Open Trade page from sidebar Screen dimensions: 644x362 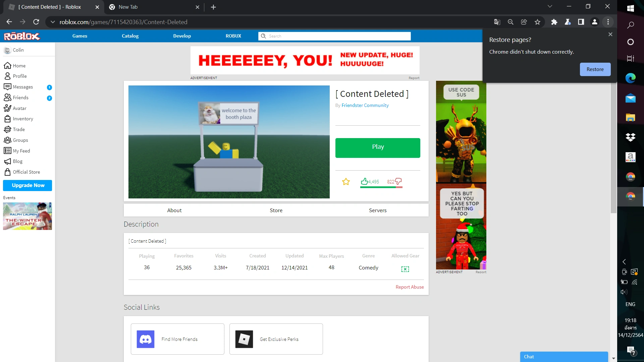point(19,129)
